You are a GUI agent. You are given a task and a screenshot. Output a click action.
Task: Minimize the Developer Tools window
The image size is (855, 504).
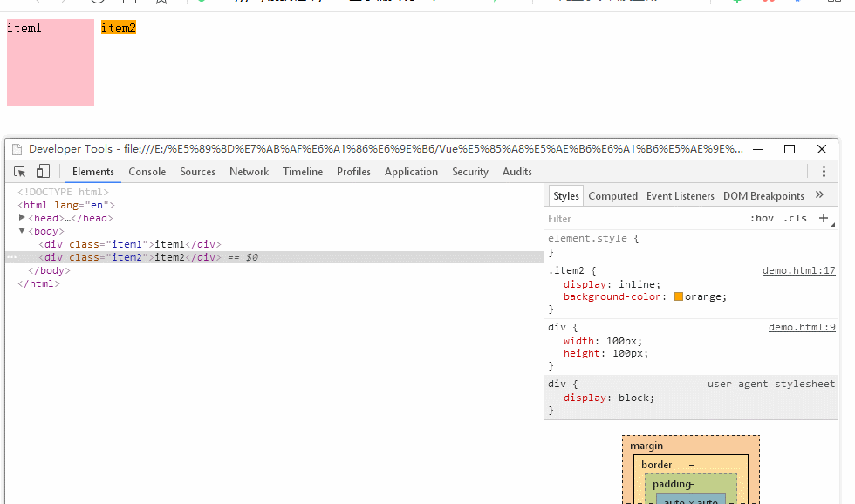pyautogui.click(x=758, y=149)
